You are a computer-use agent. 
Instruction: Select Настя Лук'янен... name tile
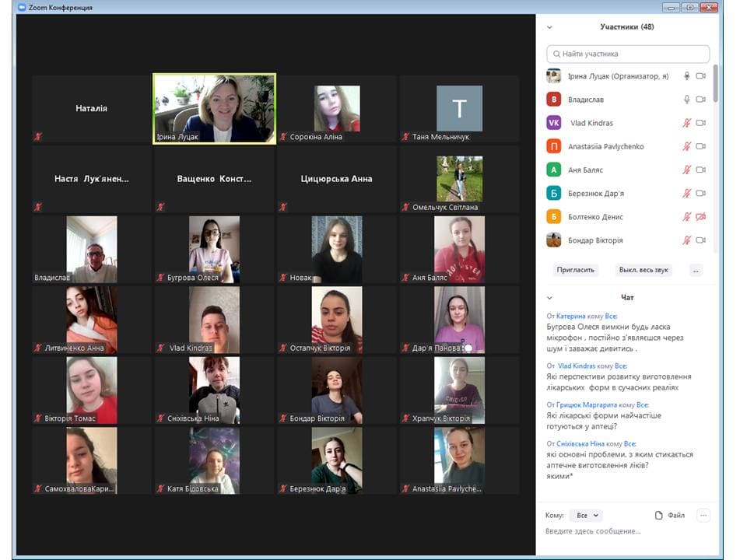(x=92, y=179)
